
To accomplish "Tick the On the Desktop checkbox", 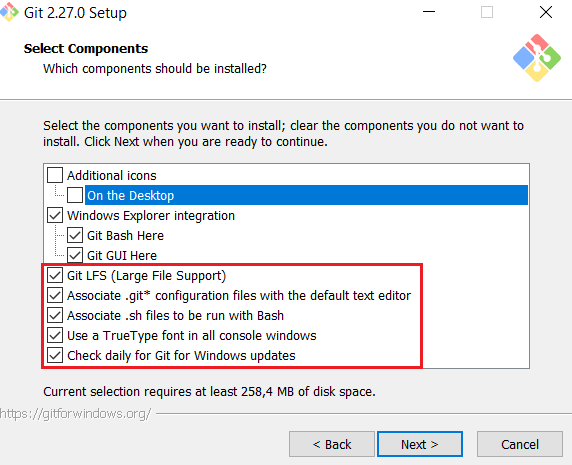I will pyautogui.click(x=75, y=195).
